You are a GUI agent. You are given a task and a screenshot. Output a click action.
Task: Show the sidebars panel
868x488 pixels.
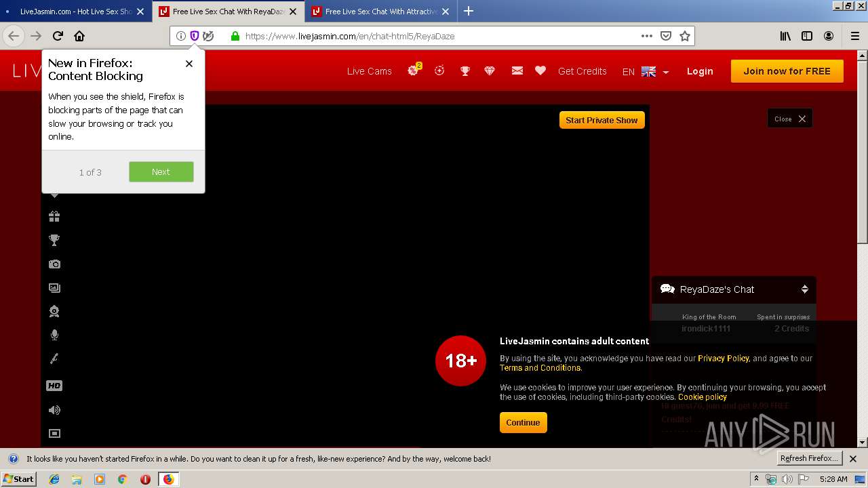[807, 36]
